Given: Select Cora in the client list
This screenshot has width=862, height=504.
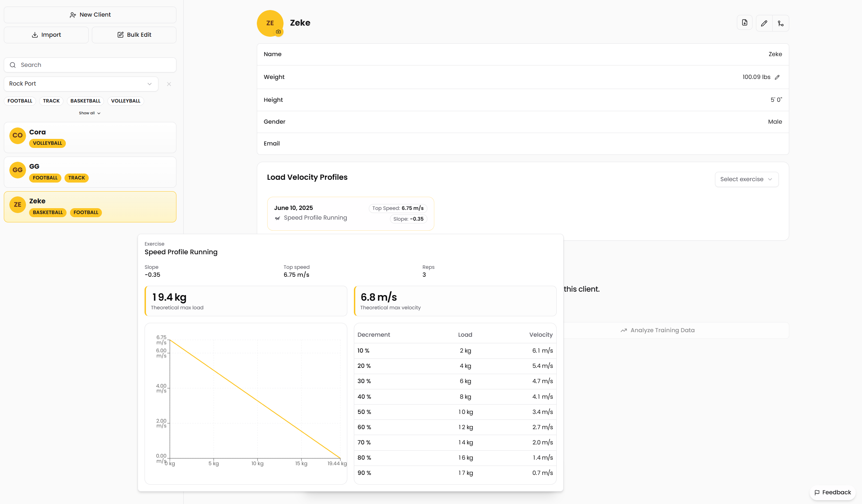Looking at the screenshot, I should click(90, 138).
